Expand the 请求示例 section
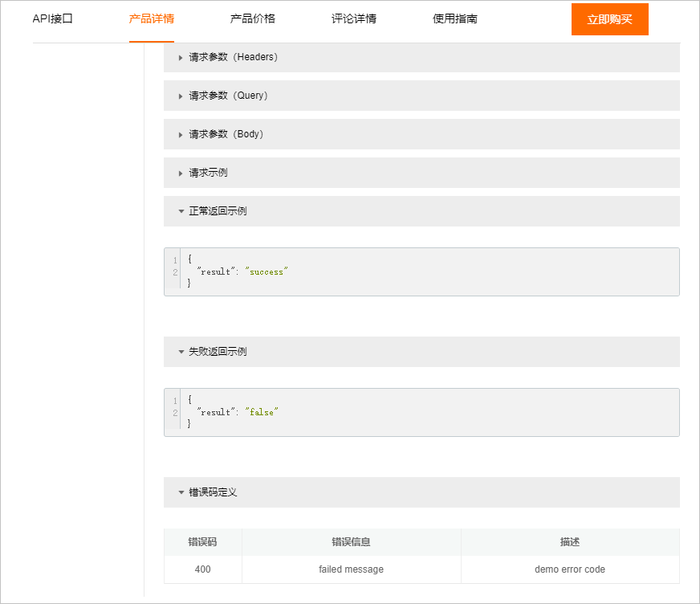The width and height of the screenshot is (700, 604). coord(421,173)
